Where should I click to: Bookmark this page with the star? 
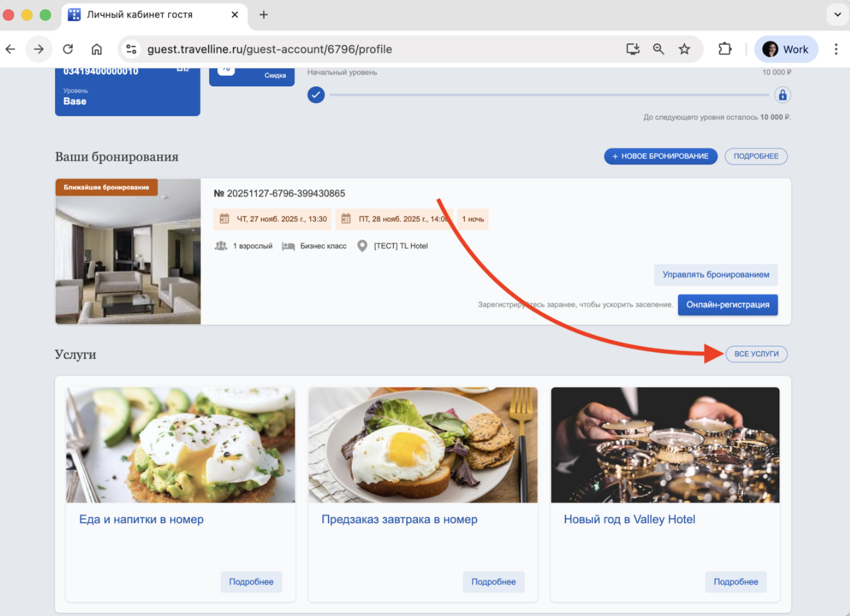click(685, 49)
